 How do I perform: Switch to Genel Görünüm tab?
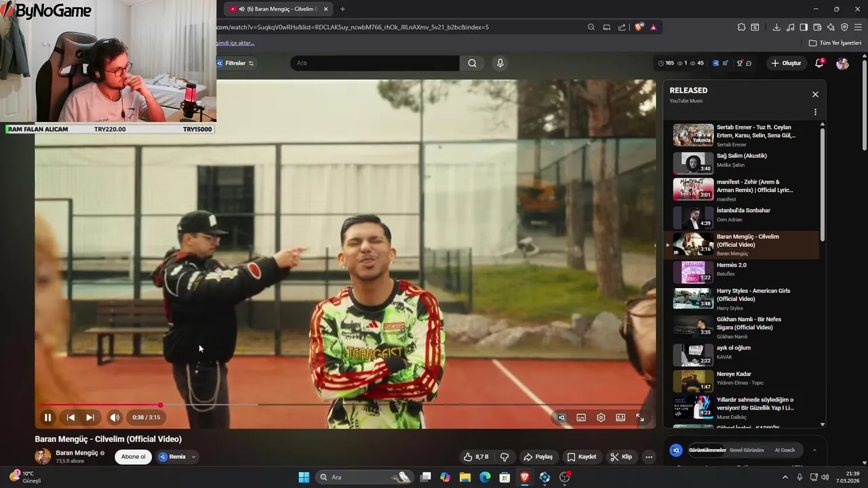[x=747, y=450]
